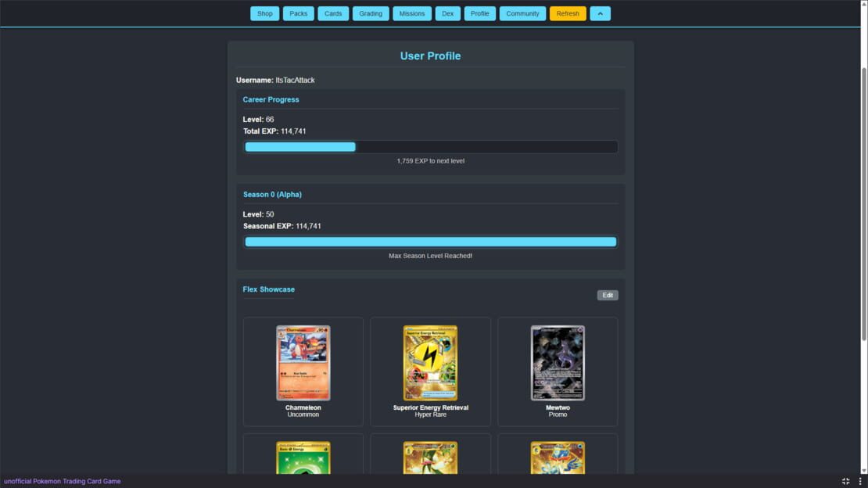The image size is (868, 488).
Task: Click the 'Hyper Rare' rarity label
Action: coord(431,415)
